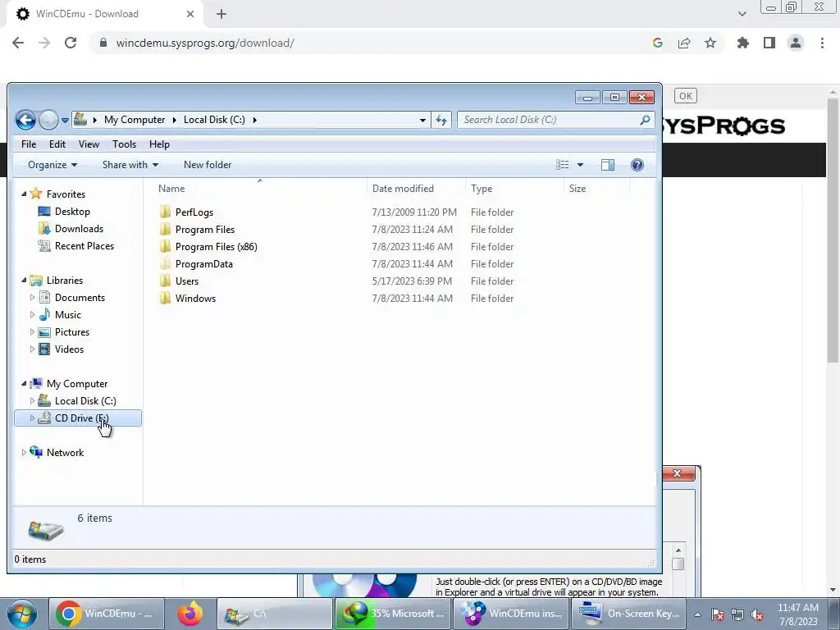Open the Share with dropdown
This screenshot has height=630, width=840.
(130, 165)
